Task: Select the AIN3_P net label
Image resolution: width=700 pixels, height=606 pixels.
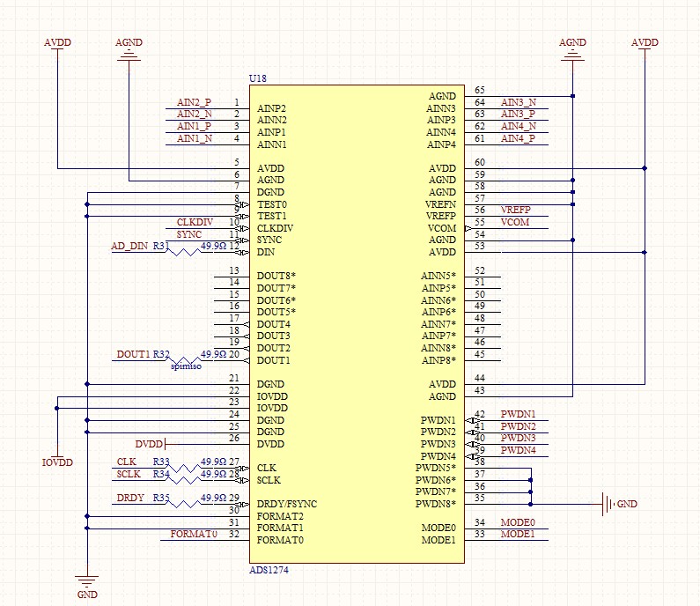Action: pos(518,115)
